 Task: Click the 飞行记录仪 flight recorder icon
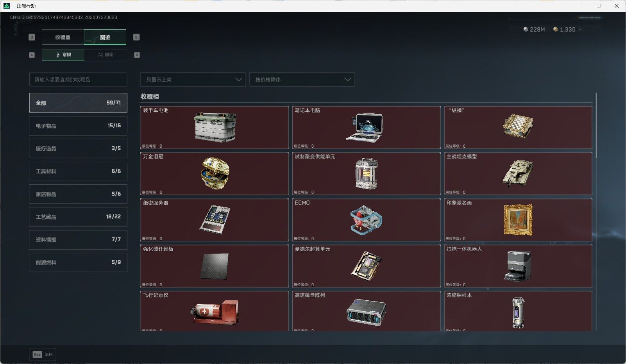215,312
